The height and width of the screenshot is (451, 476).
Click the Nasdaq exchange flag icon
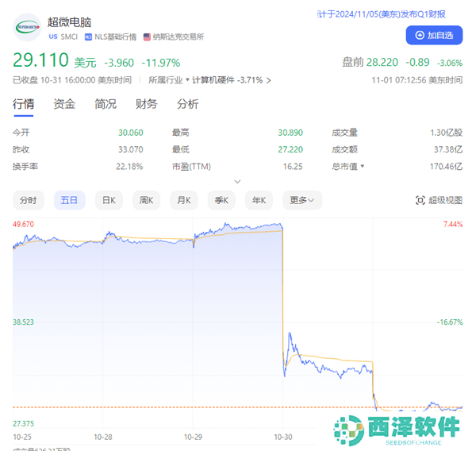(147, 37)
